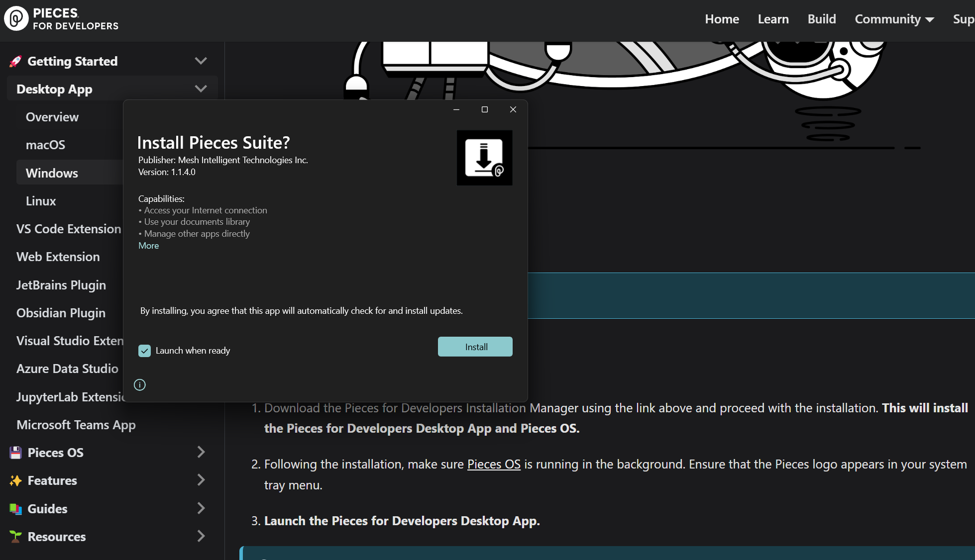Follow the Pieces OS hyperlink in step 2
The height and width of the screenshot is (560, 975).
tap(493, 464)
